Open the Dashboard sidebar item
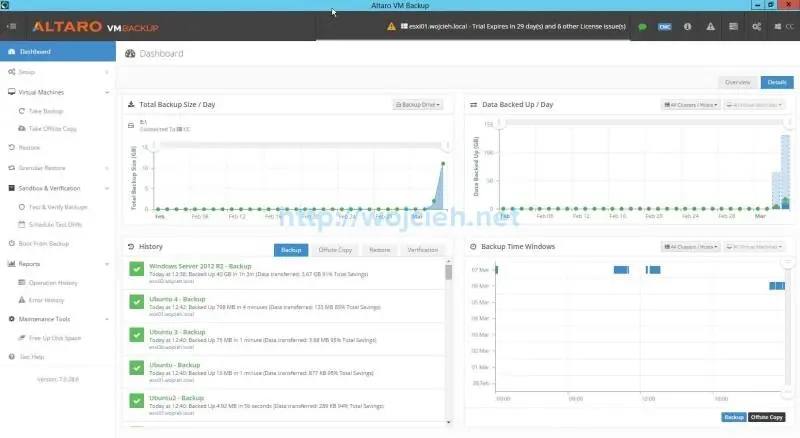 tap(58, 52)
